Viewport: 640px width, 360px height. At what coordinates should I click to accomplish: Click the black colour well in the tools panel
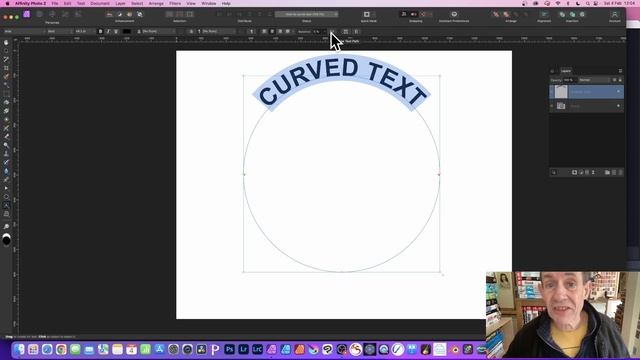click(x=6, y=240)
